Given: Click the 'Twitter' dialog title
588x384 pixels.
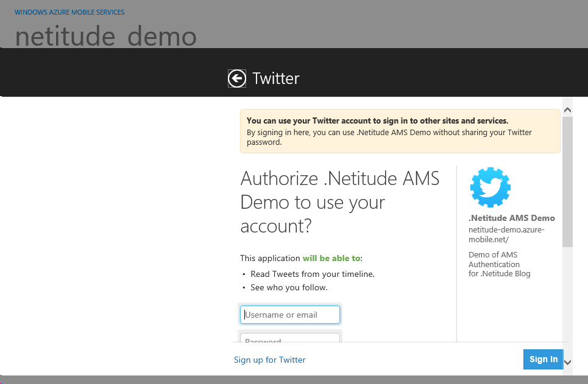Looking at the screenshot, I should pos(276,79).
